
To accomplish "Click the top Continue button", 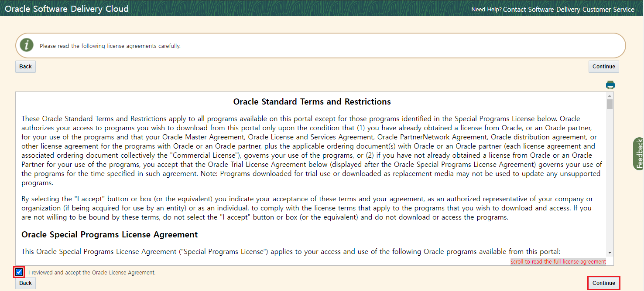I will (604, 67).
